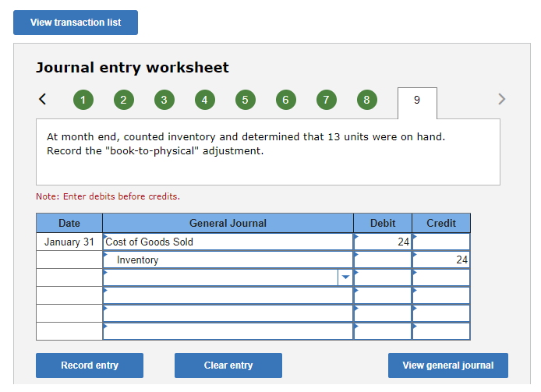
Task: Open View general journal
Action: (447, 366)
